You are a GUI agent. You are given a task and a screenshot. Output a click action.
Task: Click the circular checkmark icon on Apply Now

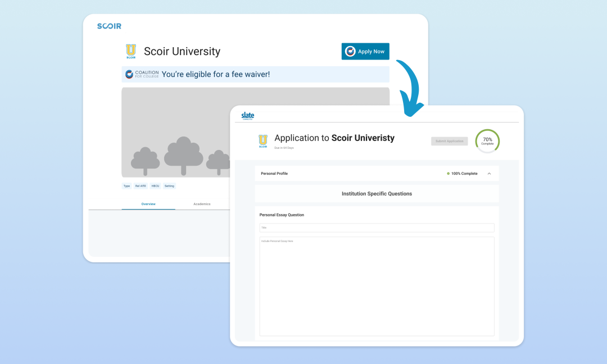pyautogui.click(x=351, y=51)
